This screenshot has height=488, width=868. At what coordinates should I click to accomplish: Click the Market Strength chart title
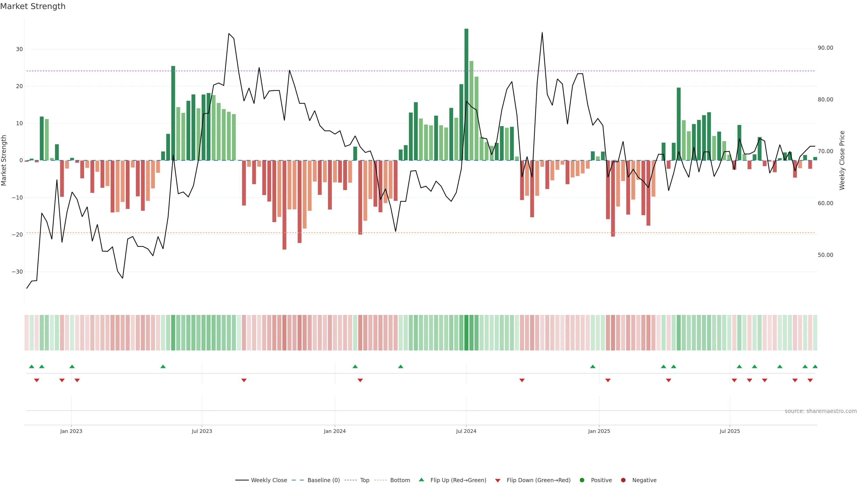[x=33, y=6]
